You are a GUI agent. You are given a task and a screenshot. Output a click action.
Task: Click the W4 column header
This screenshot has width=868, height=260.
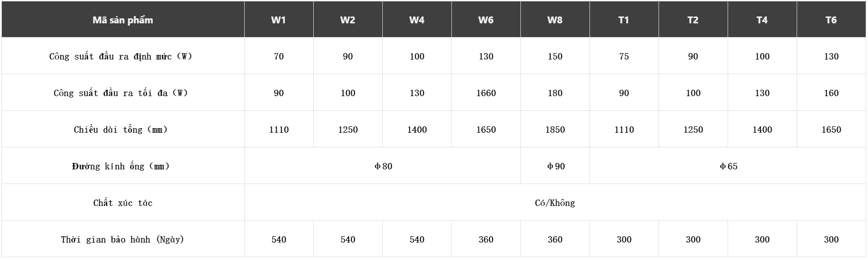[x=417, y=20]
